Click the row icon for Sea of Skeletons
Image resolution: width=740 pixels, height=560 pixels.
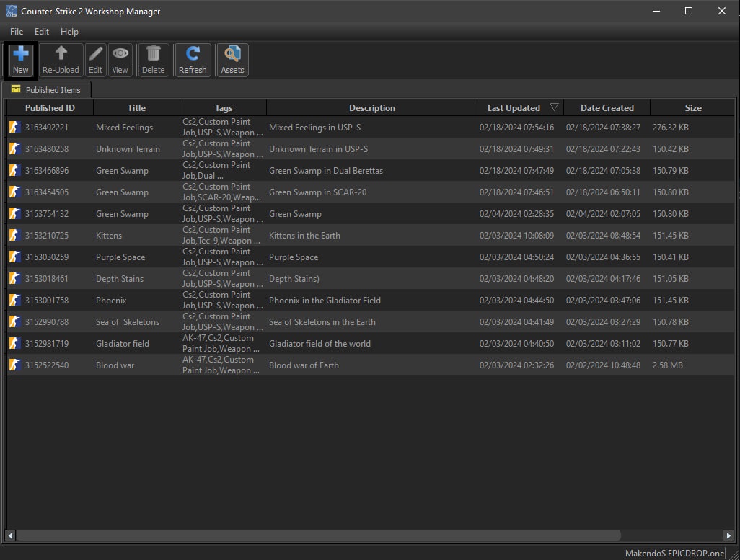(14, 321)
